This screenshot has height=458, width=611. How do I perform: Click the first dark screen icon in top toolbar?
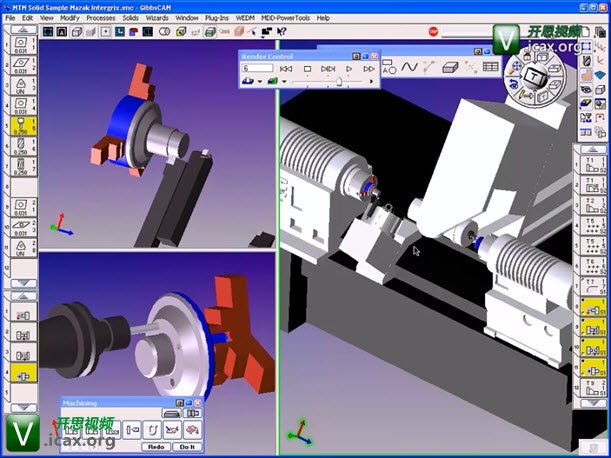click(48, 32)
